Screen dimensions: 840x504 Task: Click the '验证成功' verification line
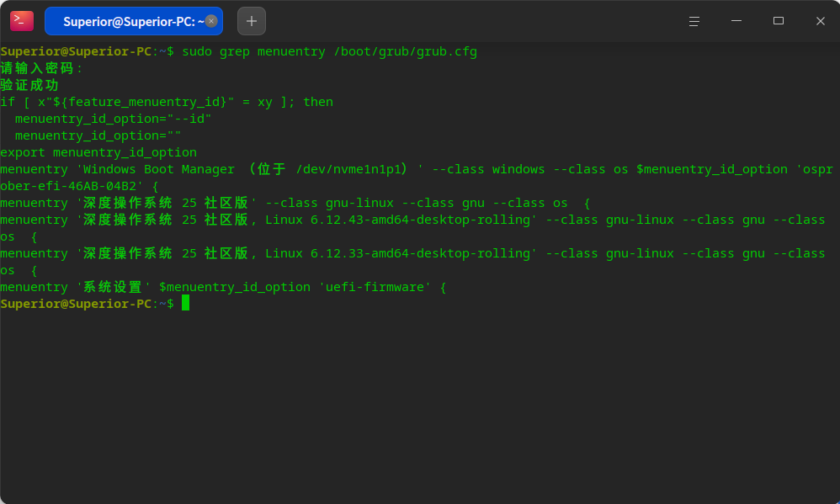pos(29,85)
